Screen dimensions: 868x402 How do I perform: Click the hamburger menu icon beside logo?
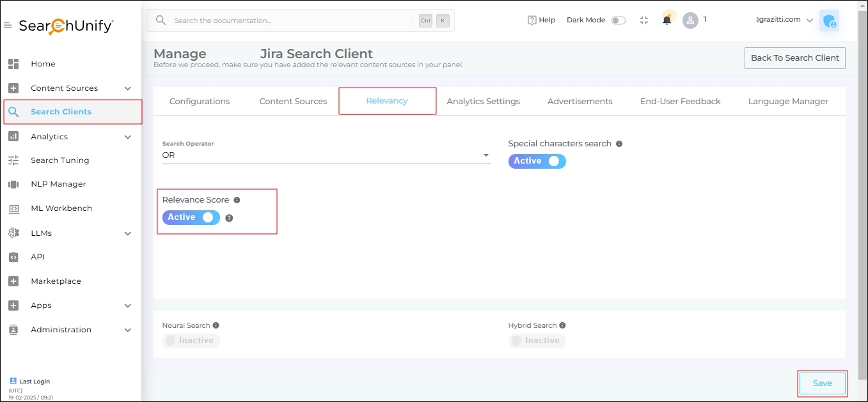pos(8,26)
